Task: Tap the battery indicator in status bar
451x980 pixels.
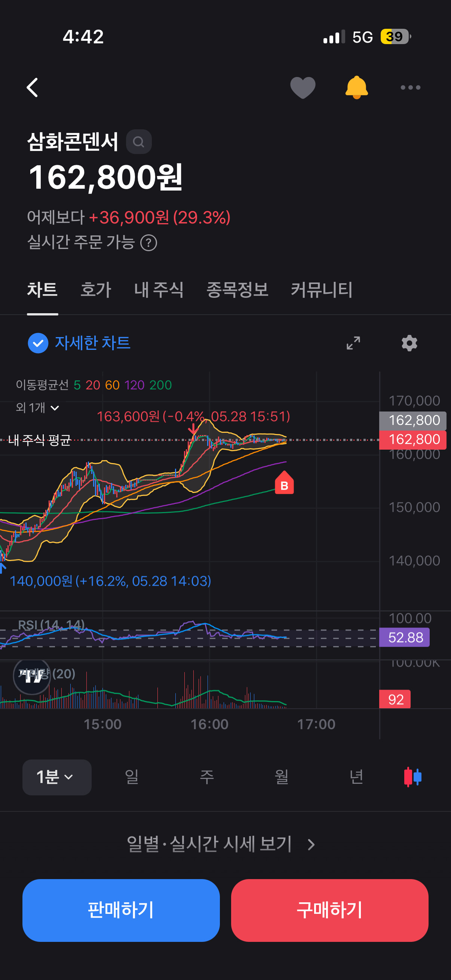Action: [x=396, y=37]
